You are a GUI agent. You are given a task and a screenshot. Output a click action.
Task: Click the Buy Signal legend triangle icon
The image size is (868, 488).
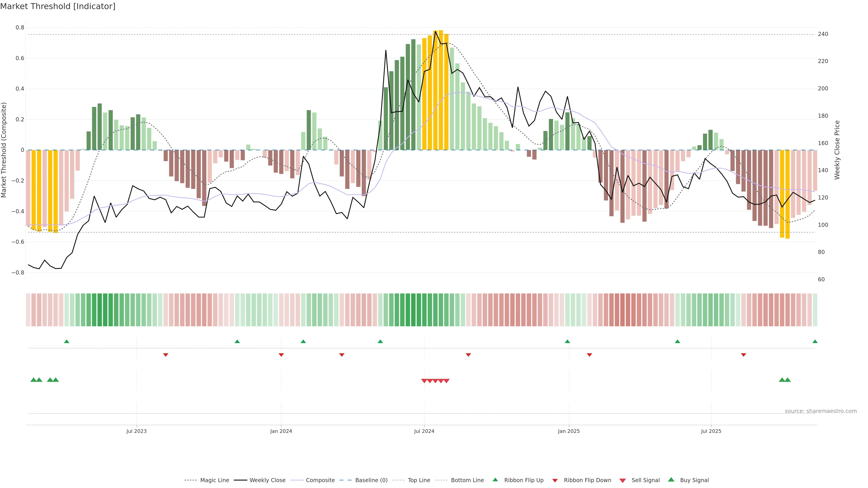(x=671, y=480)
